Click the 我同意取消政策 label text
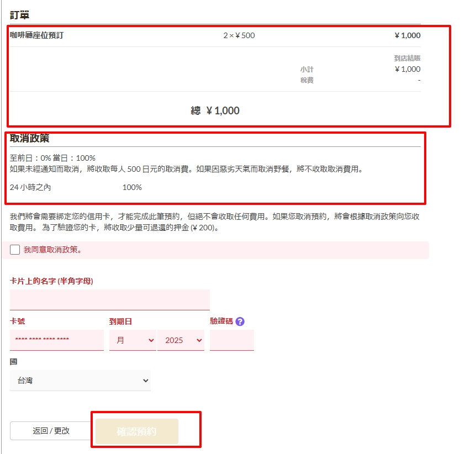 click(x=53, y=250)
